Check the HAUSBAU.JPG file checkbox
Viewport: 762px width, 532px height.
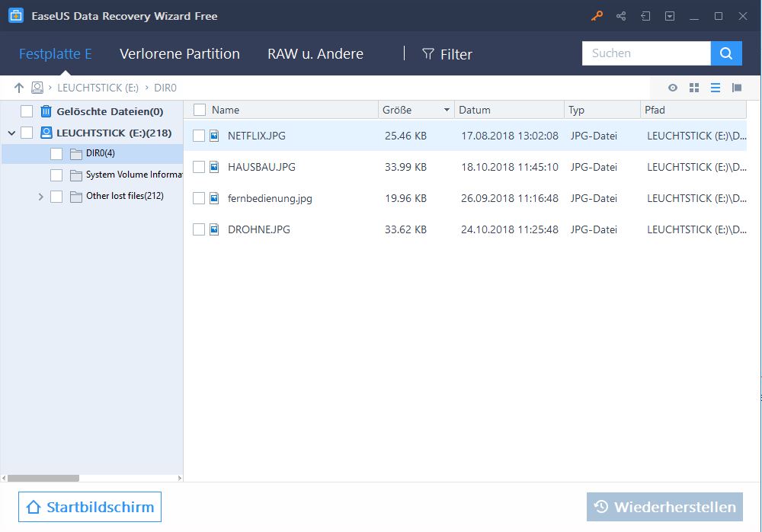(x=199, y=167)
